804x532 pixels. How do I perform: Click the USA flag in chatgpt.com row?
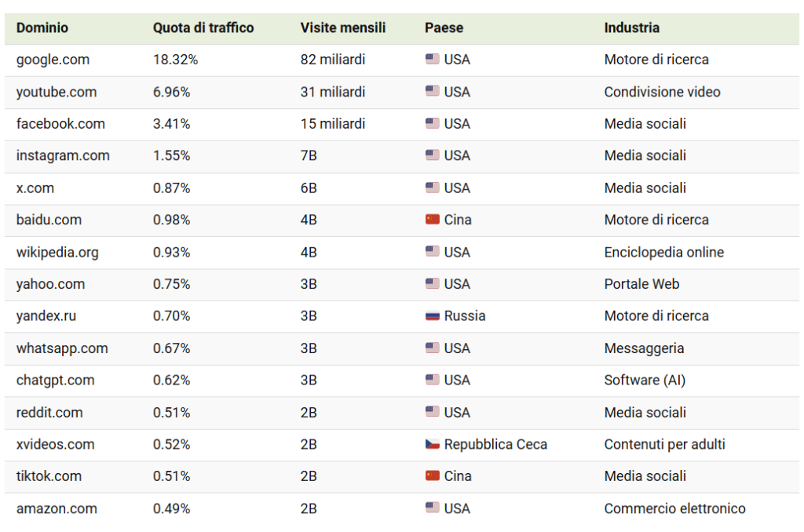(x=433, y=381)
